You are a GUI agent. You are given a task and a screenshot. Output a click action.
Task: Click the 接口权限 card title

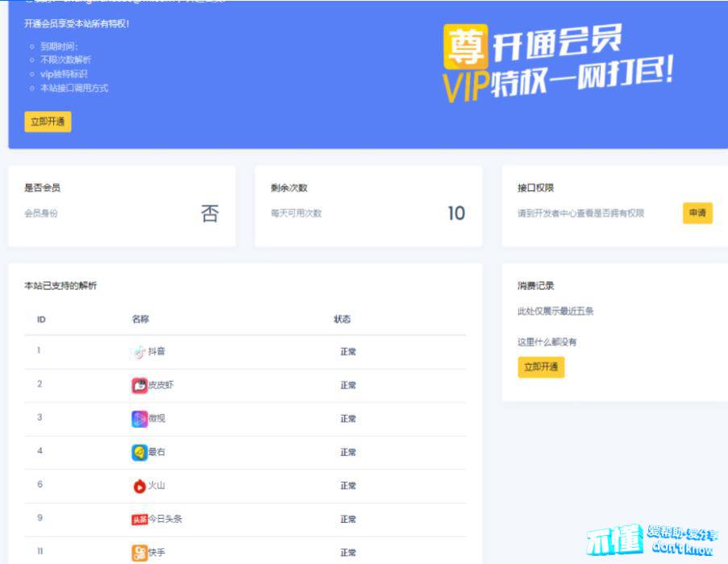(536, 188)
